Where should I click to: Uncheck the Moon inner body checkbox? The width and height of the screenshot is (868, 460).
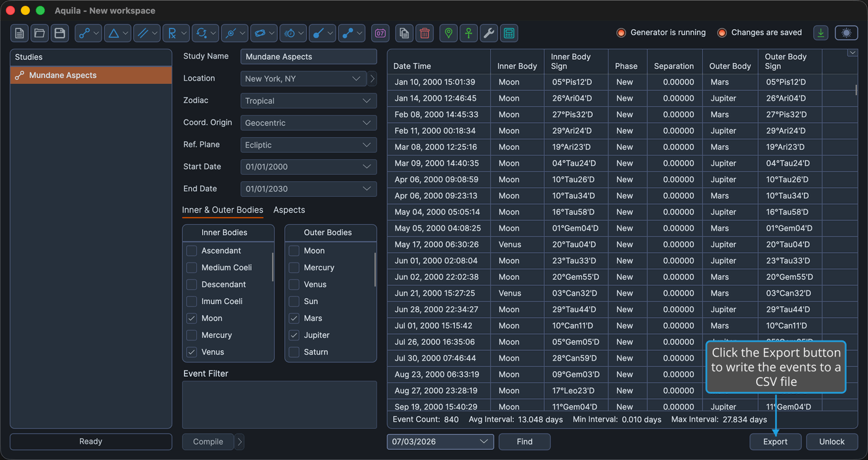[x=191, y=318]
